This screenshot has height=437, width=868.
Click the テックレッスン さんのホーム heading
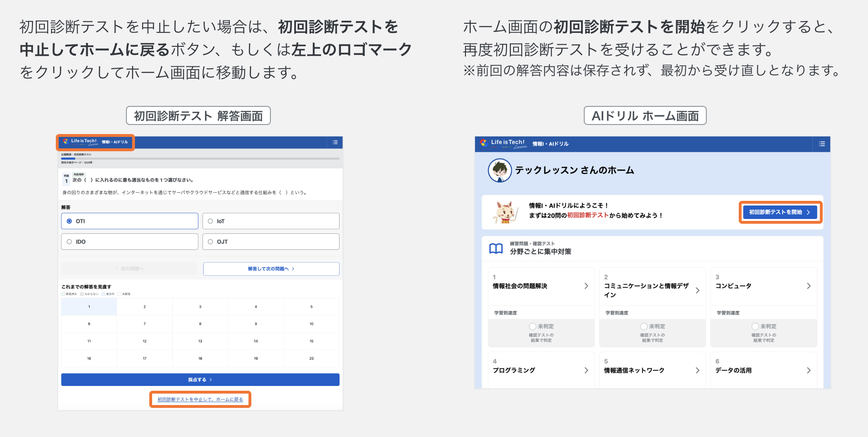[x=574, y=170]
